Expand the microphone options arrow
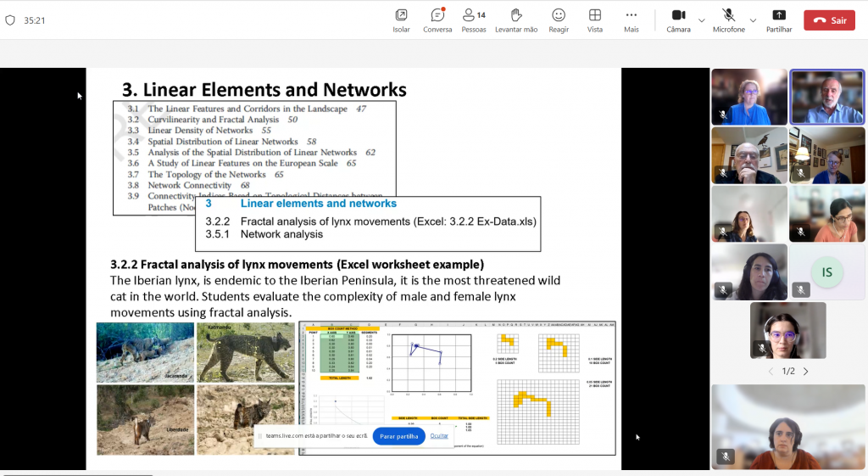This screenshot has width=868, height=476. tap(753, 20)
